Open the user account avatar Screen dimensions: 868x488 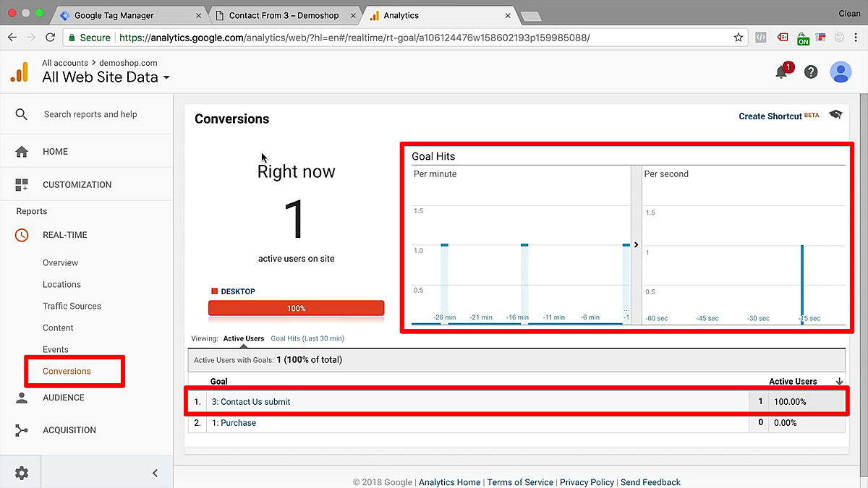[841, 72]
